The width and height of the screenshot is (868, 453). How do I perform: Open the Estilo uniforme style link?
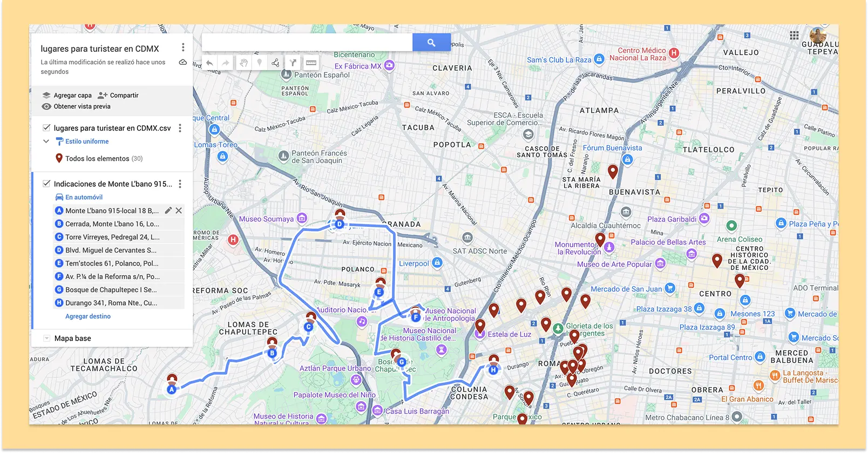tap(87, 141)
